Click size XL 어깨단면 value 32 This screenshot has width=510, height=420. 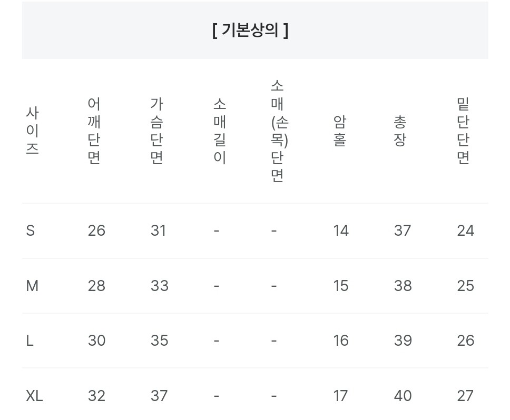tap(96, 395)
